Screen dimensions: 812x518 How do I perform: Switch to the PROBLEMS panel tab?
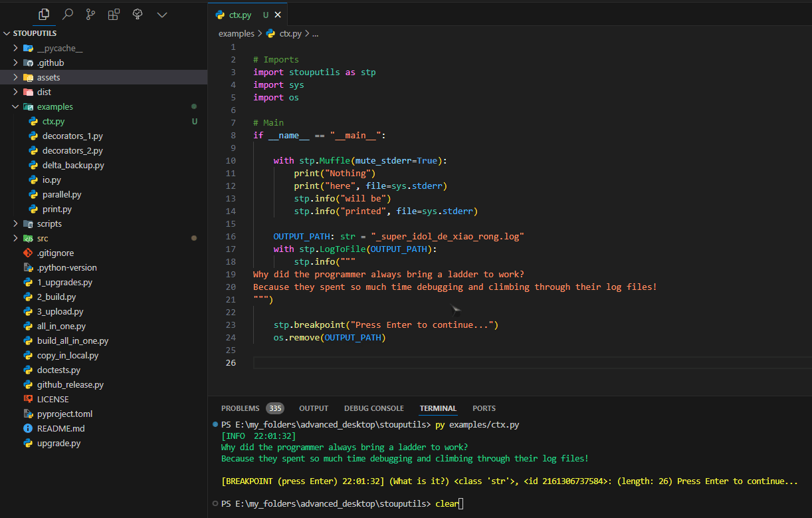(241, 408)
